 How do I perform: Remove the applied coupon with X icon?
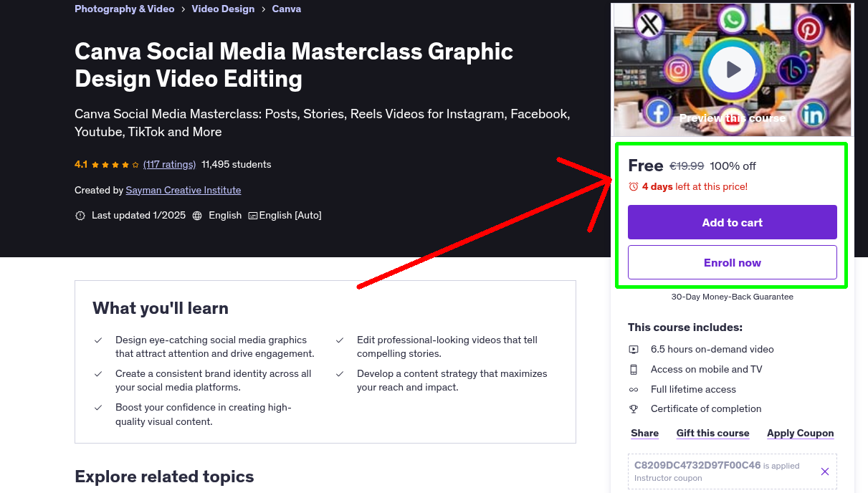point(825,472)
